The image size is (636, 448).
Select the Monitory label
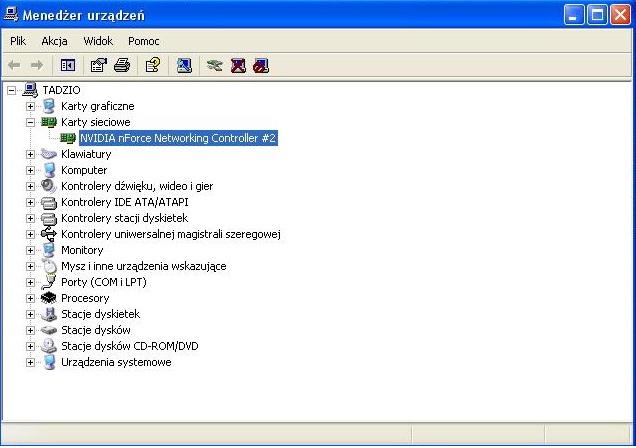click(82, 250)
